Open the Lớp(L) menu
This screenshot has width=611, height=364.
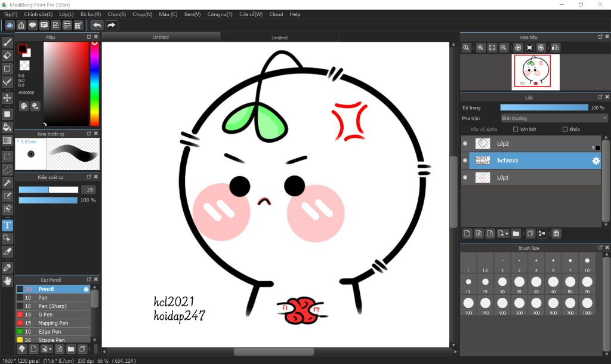coord(66,14)
